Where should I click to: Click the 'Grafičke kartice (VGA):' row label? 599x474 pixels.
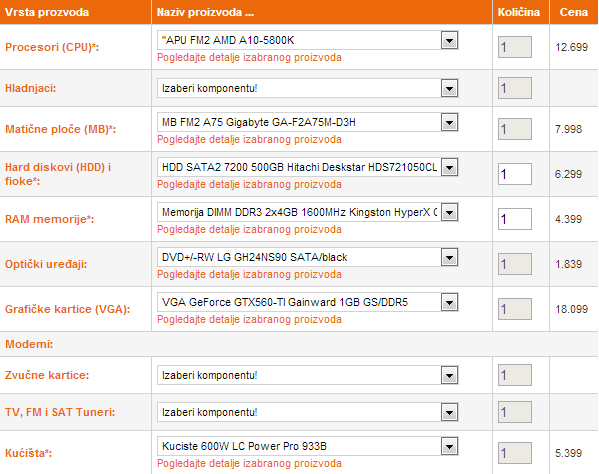pyautogui.click(x=67, y=309)
